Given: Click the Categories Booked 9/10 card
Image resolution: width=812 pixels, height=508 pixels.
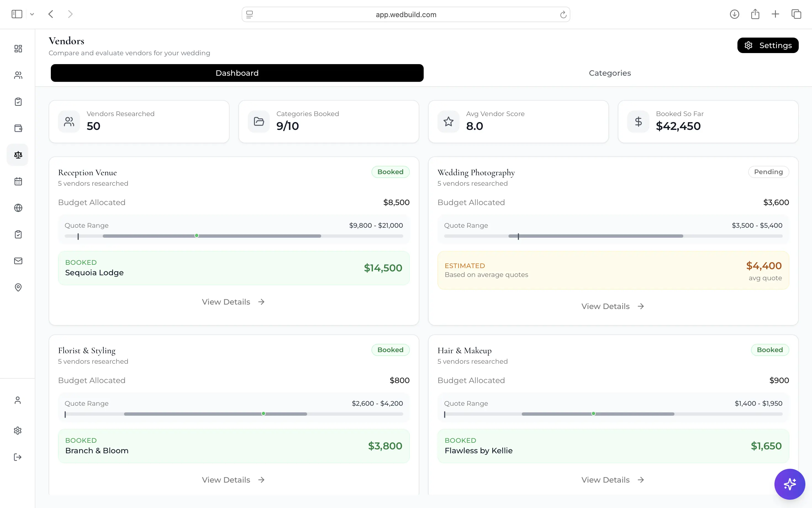Looking at the screenshot, I should 329,122.
